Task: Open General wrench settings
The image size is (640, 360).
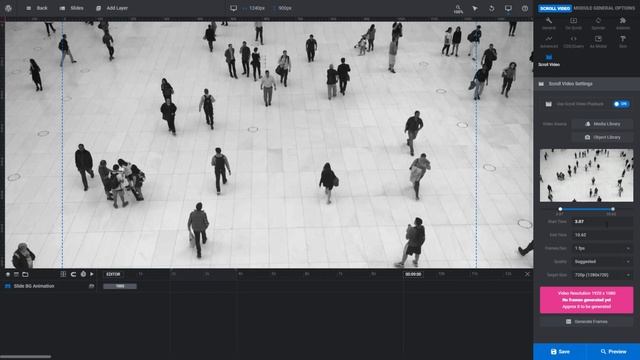Action: coord(549,23)
